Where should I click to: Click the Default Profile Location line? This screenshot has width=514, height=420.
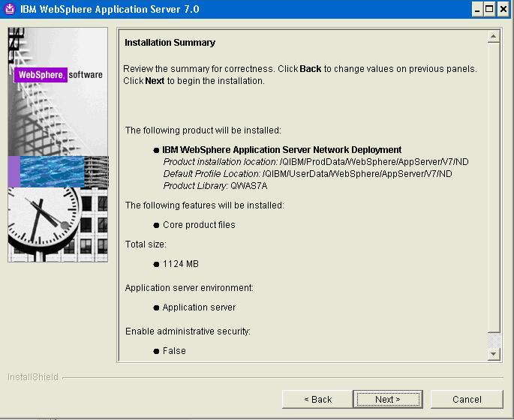(308, 174)
